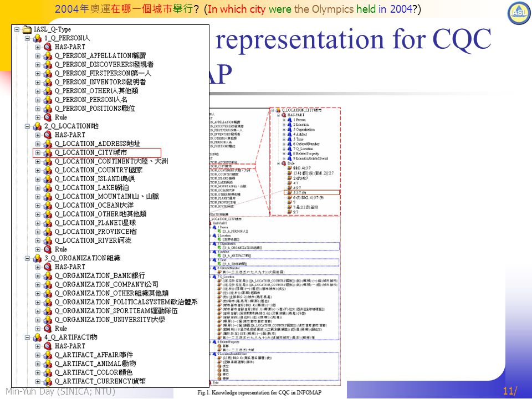This screenshot has width=532, height=399.
Task: Click the OrderedNumber entry in small diagram
Action: (306, 144)
